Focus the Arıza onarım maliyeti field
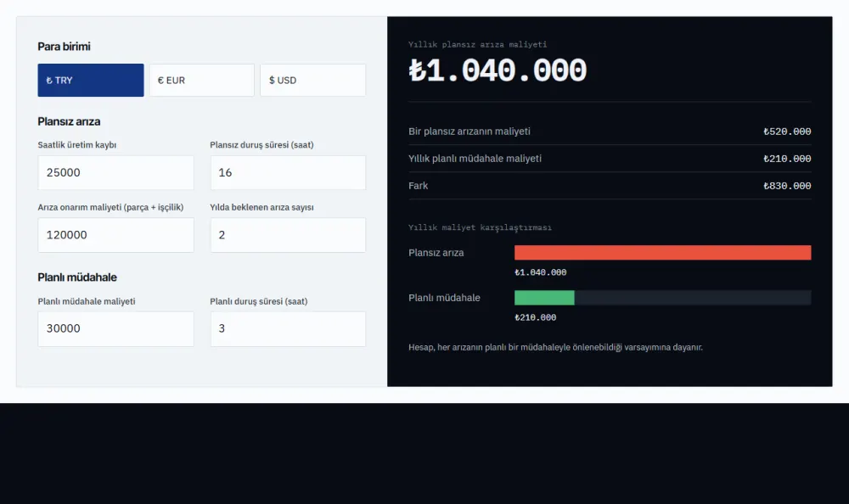849x504 pixels. (115, 235)
